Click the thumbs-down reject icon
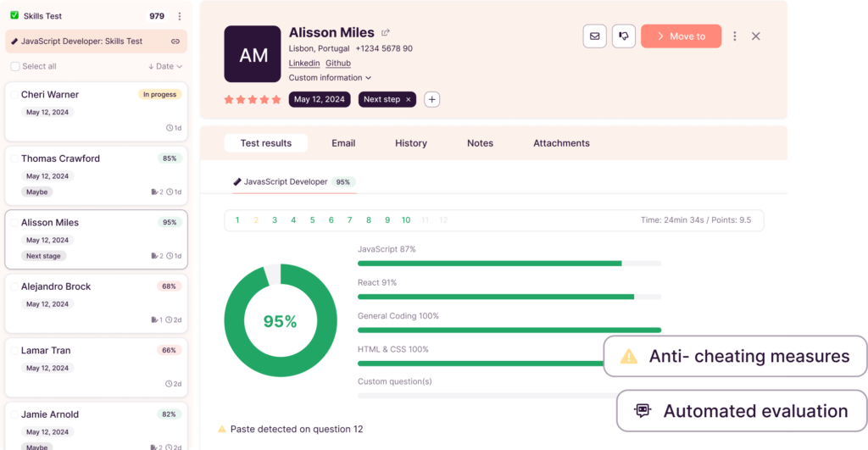Image resolution: width=868 pixels, height=450 pixels. (624, 36)
